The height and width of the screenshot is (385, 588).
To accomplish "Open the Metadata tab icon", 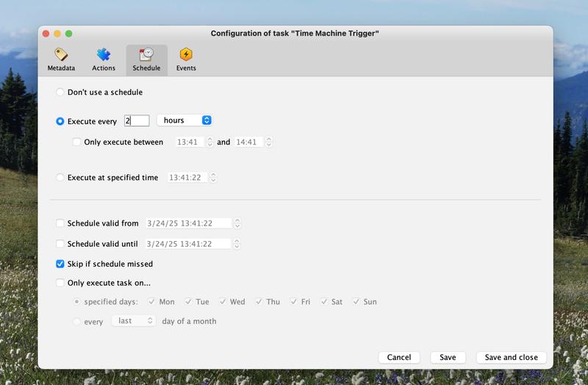I will pos(61,55).
